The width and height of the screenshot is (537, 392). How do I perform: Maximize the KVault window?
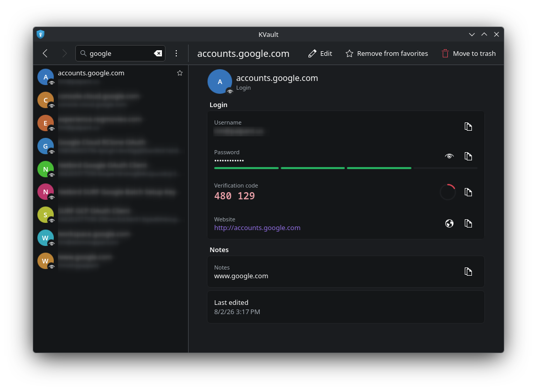[484, 34]
